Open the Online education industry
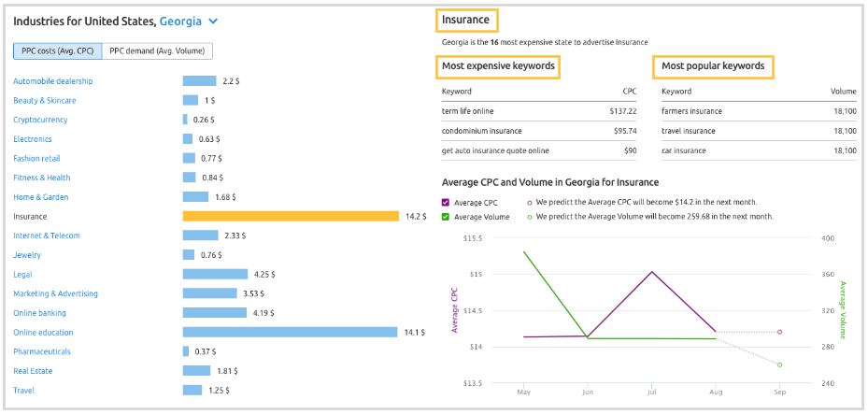Viewport: 868px width, 414px height. coord(43,333)
